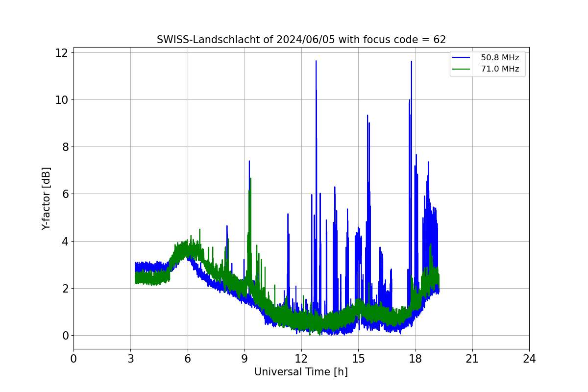Image resolution: width=588 pixels, height=392 pixels.
Task: Click x-axis tick label 18
Action: (415, 359)
